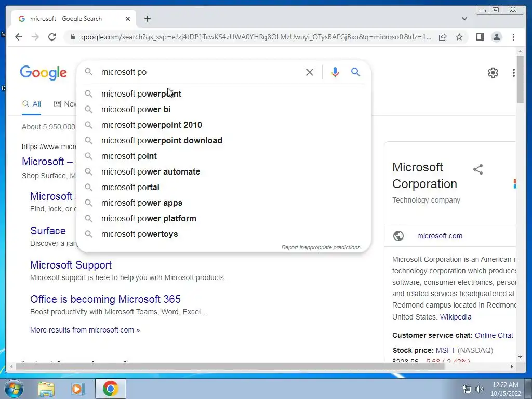Select suggestion microsoft power platform
The image size is (532, 399).
pos(224,219)
